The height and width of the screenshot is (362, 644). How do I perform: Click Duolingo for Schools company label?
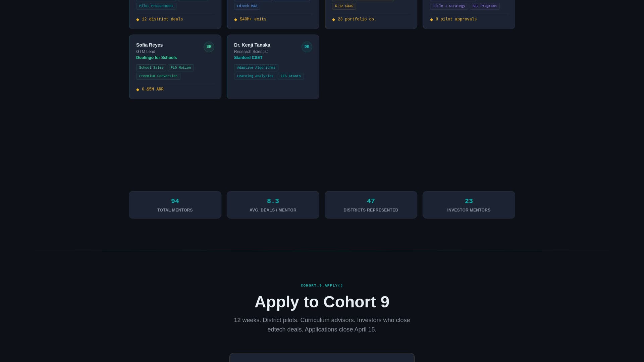click(156, 58)
